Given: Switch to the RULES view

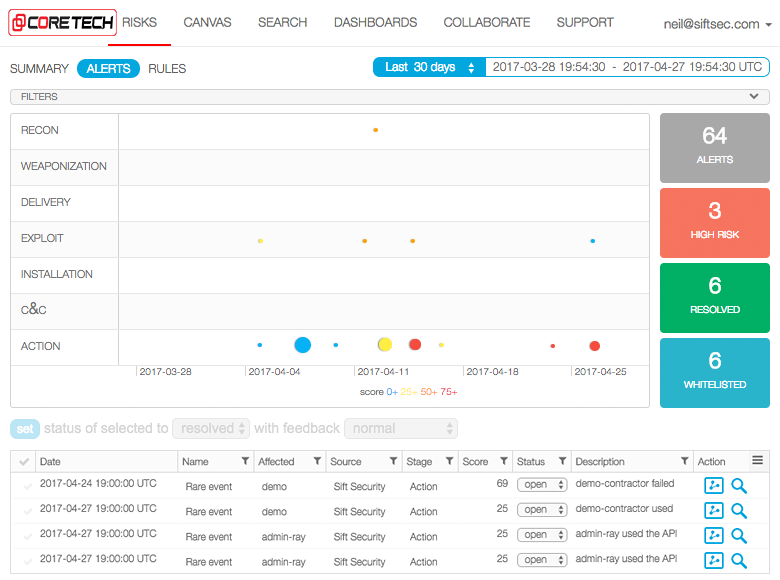Looking at the screenshot, I should pyautogui.click(x=167, y=69).
